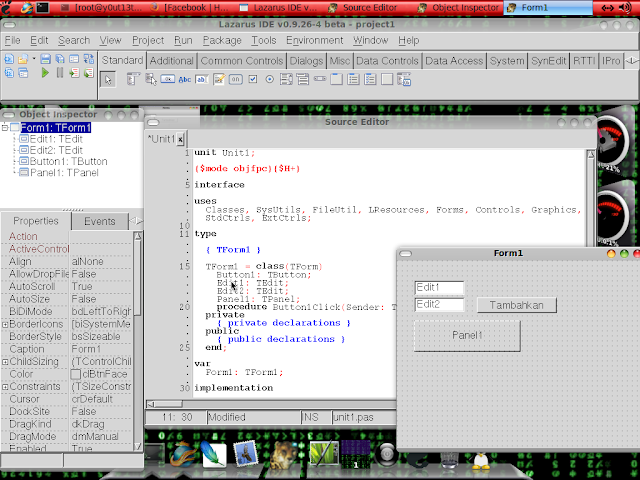Click the Edit1 field on Form1
Image resolution: width=640 pixels, height=480 pixels.
tap(439, 288)
